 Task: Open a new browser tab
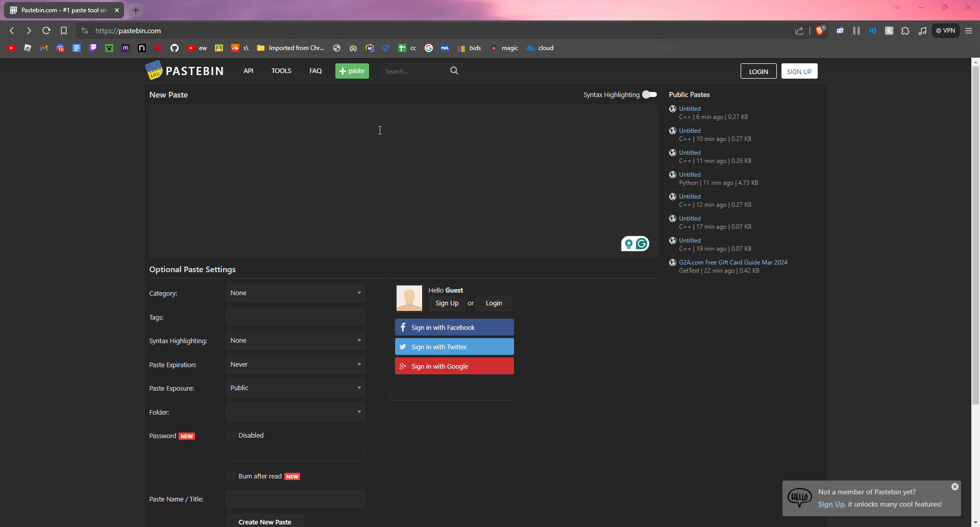pyautogui.click(x=136, y=10)
